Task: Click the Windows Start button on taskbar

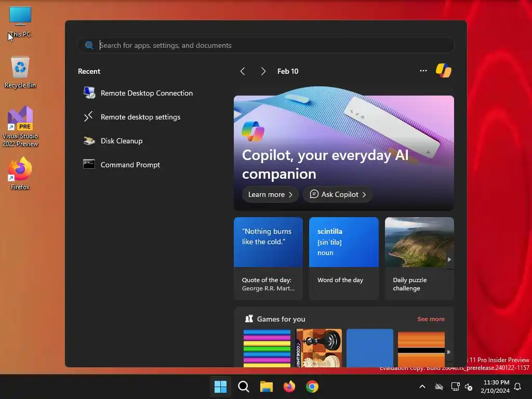Action: pos(220,387)
